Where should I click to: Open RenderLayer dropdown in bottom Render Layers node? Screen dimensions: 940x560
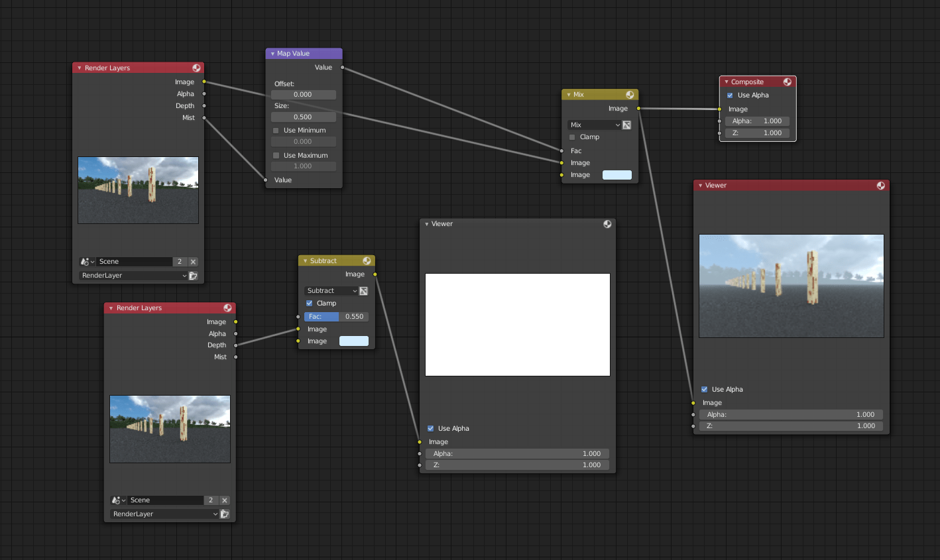coord(164,514)
